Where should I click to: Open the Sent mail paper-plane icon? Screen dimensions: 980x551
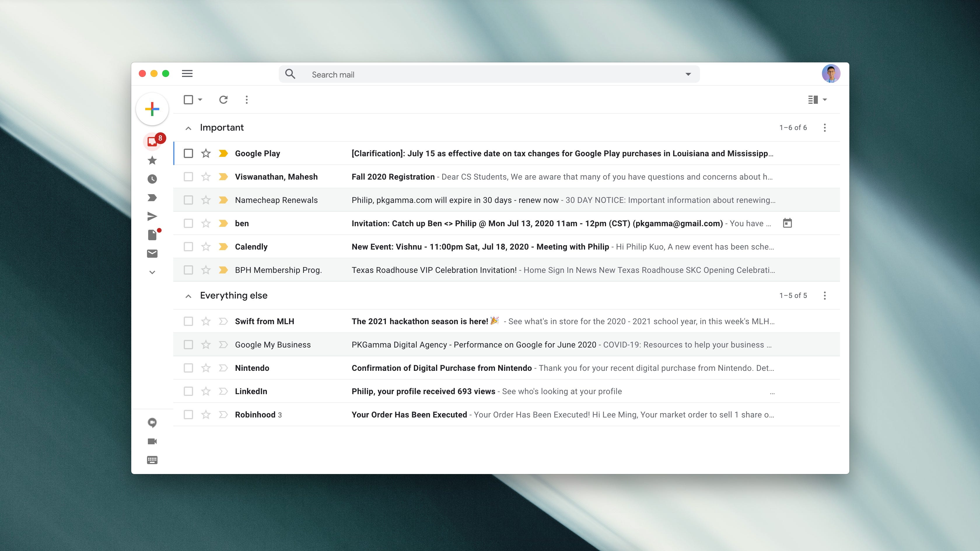click(152, 216)
